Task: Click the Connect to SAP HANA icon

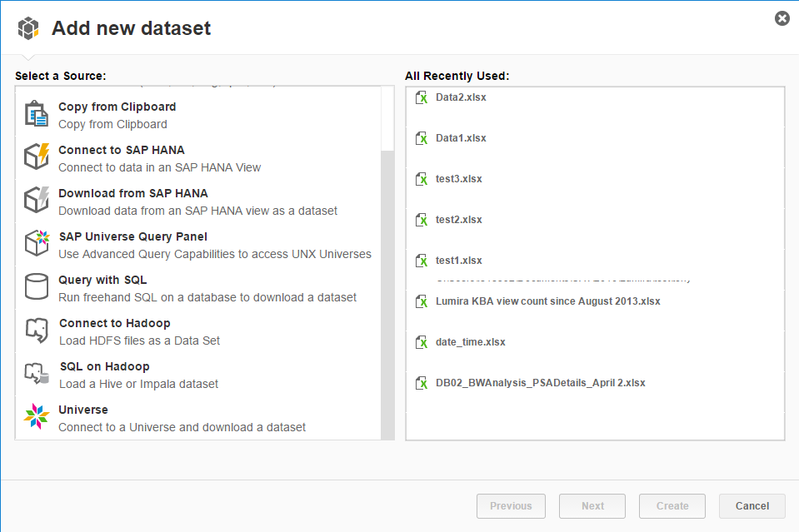Action: point(37,157)
